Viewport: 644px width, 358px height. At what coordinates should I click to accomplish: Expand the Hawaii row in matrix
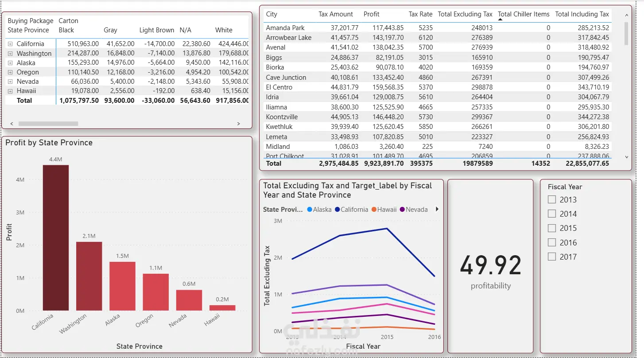click(10, 91)
